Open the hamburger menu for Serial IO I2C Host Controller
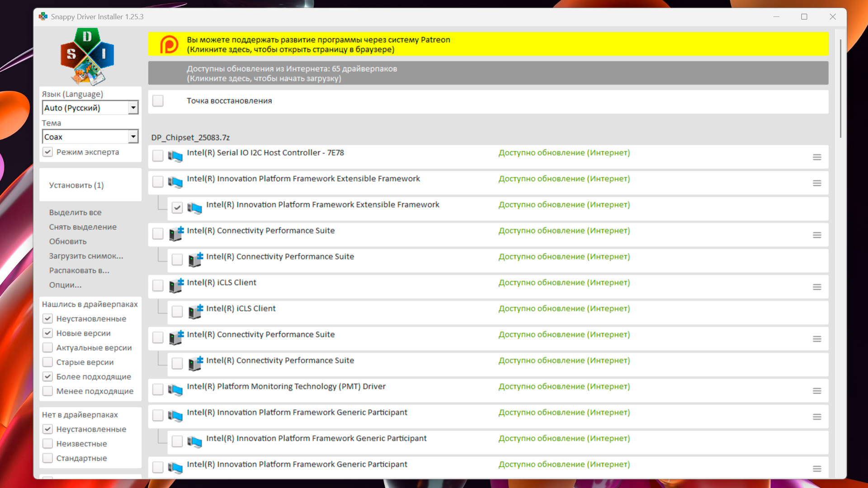This screenshot has width=868, height=488. pyautogui.click(x=816, y=157)
